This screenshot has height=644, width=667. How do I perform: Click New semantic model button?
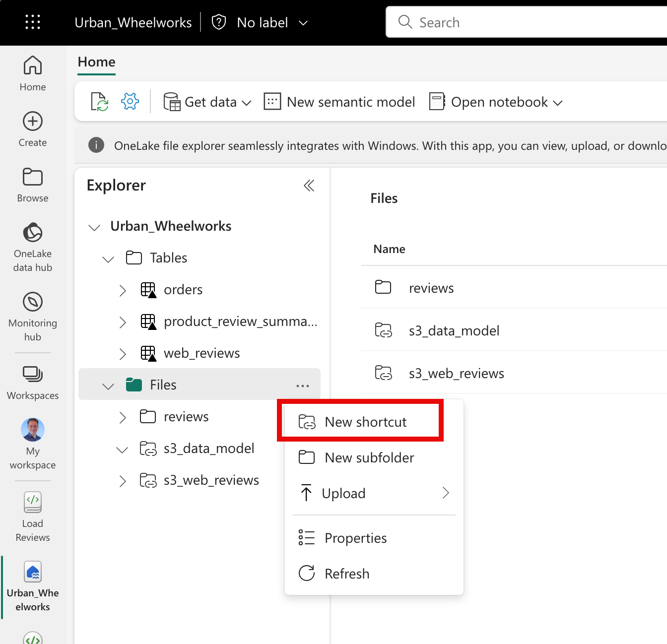(x=340, y=102)
